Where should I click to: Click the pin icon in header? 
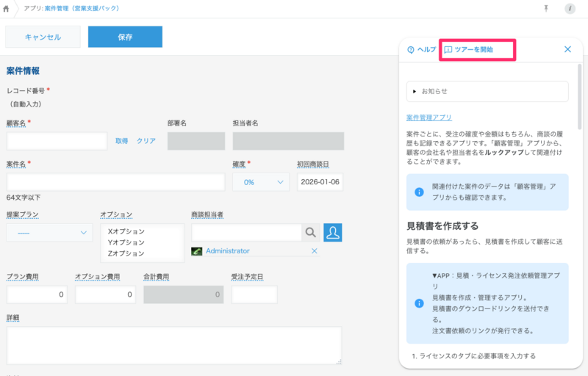546,8
